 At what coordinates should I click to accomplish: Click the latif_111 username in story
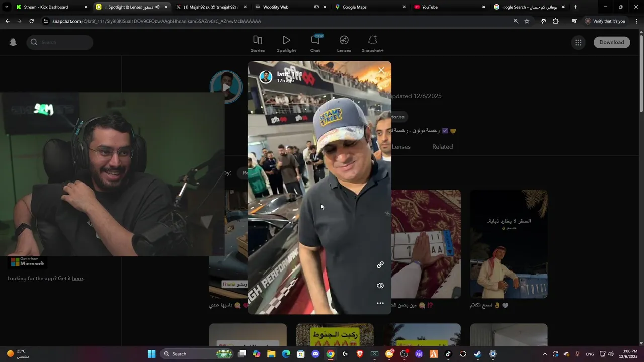click(x=289, y=74)
